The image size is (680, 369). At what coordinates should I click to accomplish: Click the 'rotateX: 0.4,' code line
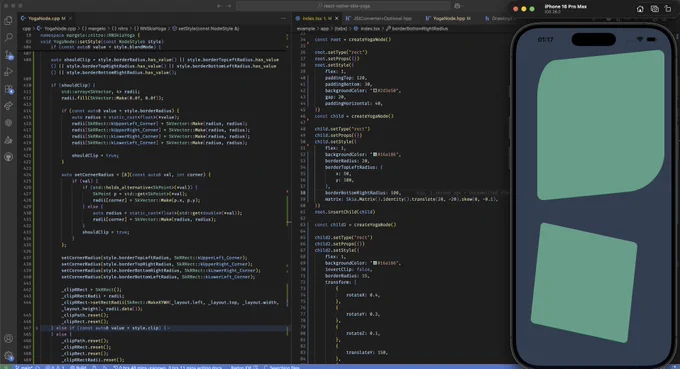pos(363,295)
